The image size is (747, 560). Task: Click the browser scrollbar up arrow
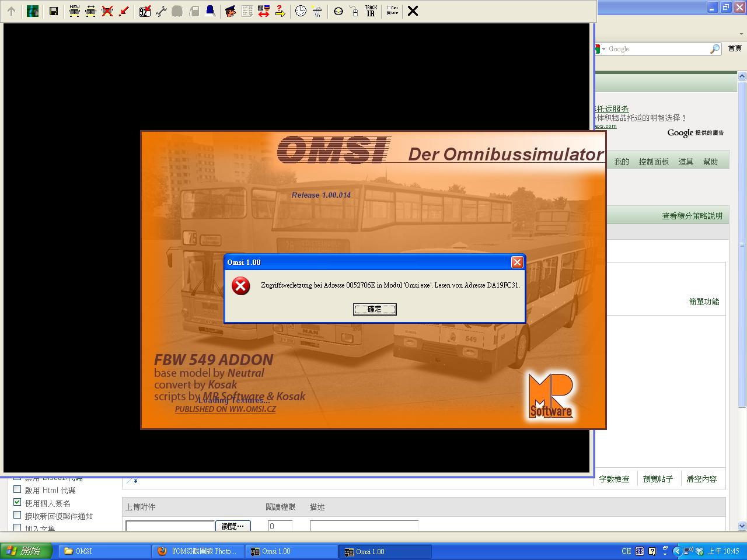pos(742,76)
